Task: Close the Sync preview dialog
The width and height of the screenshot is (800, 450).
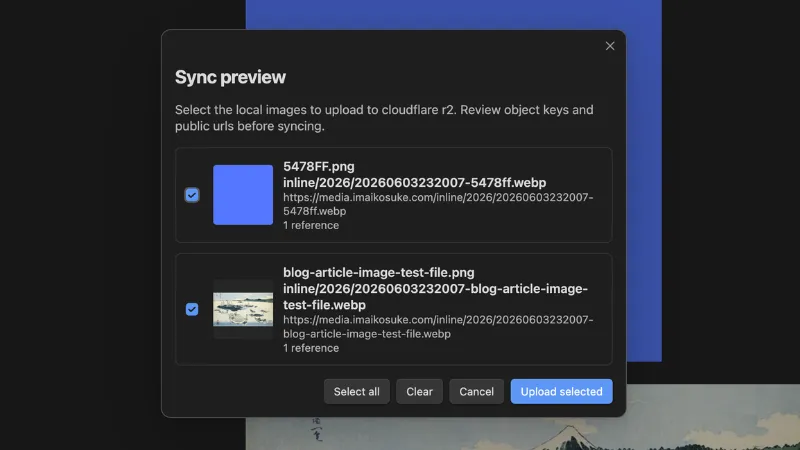Action: 610,46
